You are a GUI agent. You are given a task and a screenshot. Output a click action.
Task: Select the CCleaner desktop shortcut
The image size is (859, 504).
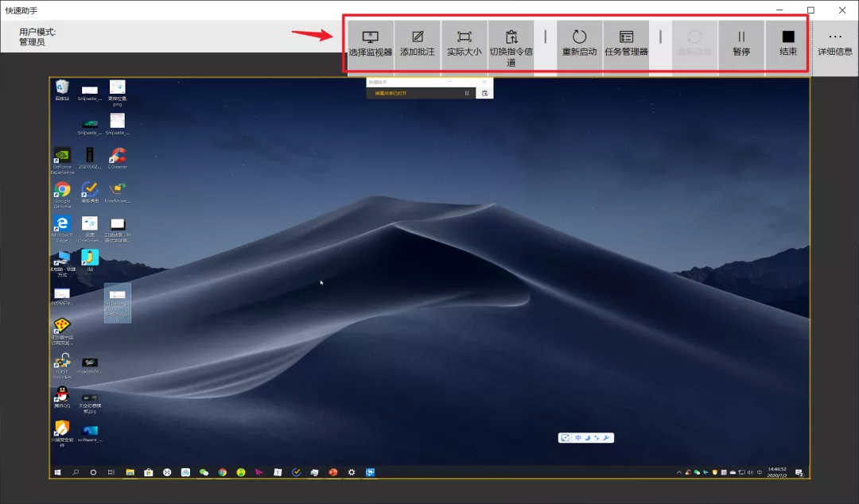pos(117,158)
